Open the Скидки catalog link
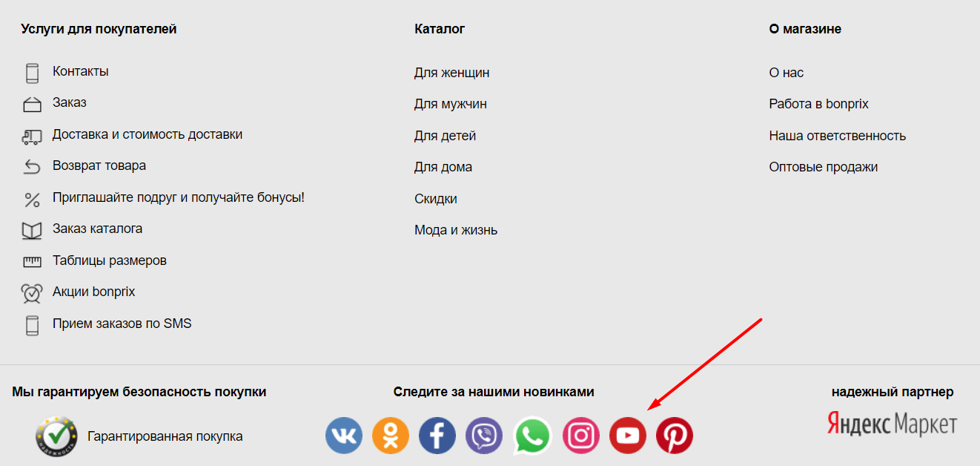 click(436, 199)
